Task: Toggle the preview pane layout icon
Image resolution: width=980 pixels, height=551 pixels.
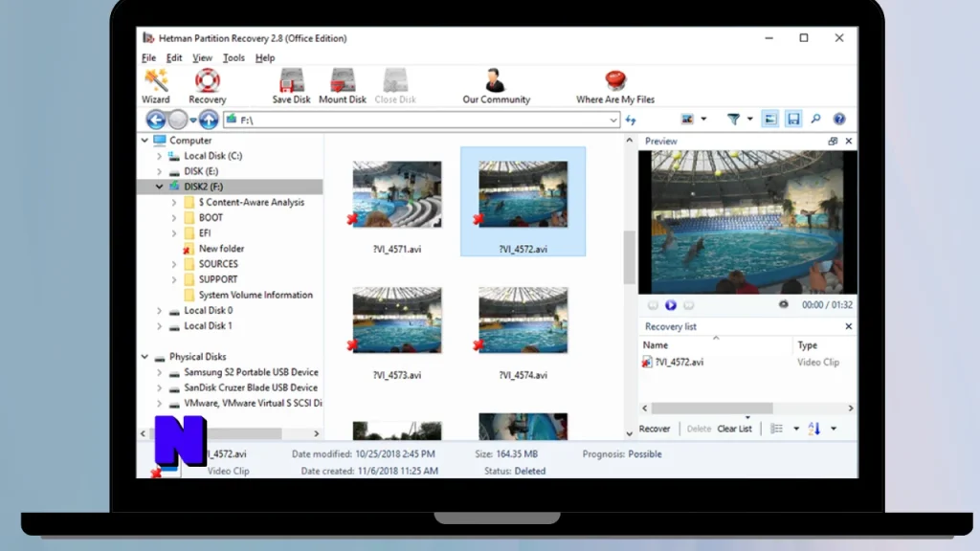Action: (x=770, y=119)
